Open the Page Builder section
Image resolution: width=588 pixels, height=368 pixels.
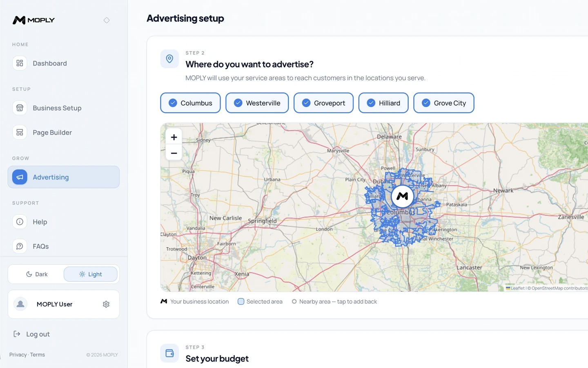[64, 132]
